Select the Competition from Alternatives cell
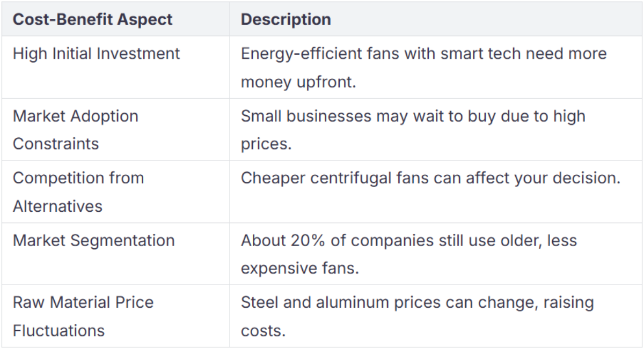Image resolution: width=644 pixels, height=349 pixels. pyautogui.click(x=78, y=192)
